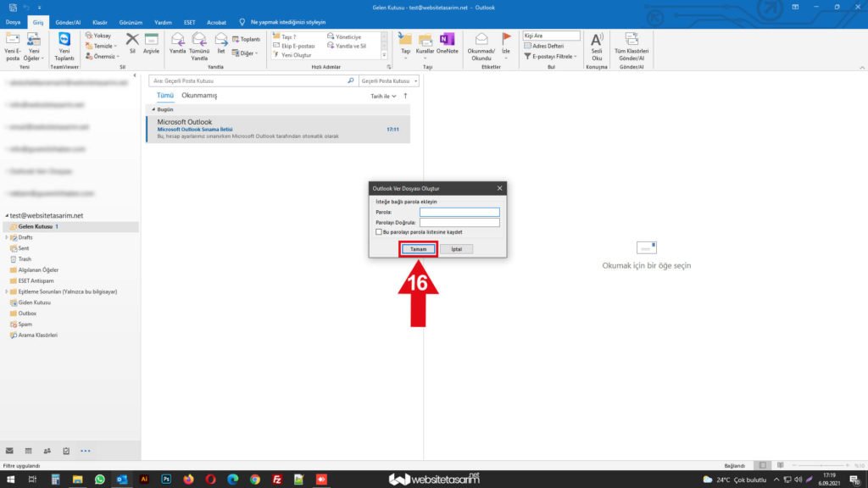Open the Tarih ile sort dropdown
The width and height of the screenshot is (868, 488).
point(382,97)
